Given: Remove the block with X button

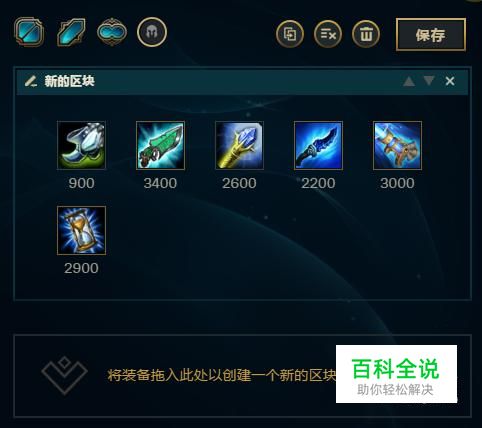Looking at the screenshot, I should click(450, 81).
